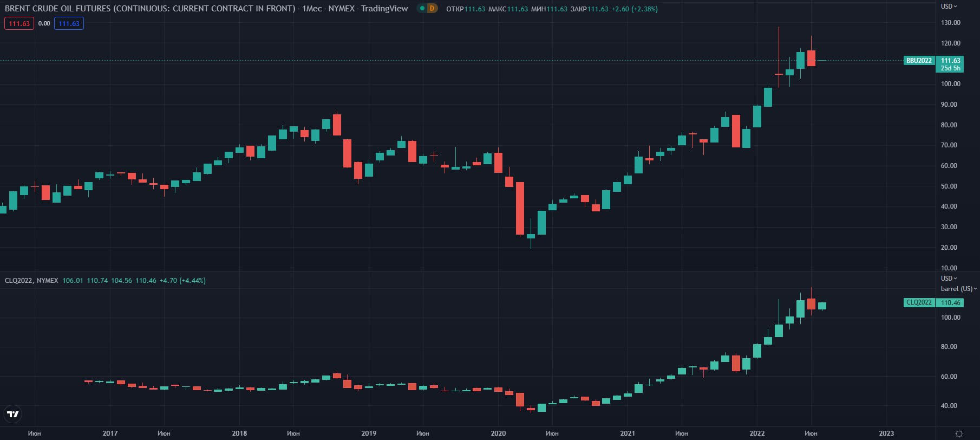Image resolution: width=980 pixels, height=440 pixels.
Task: Click the 130.00 price axis label
Action: tap(951, 23)
